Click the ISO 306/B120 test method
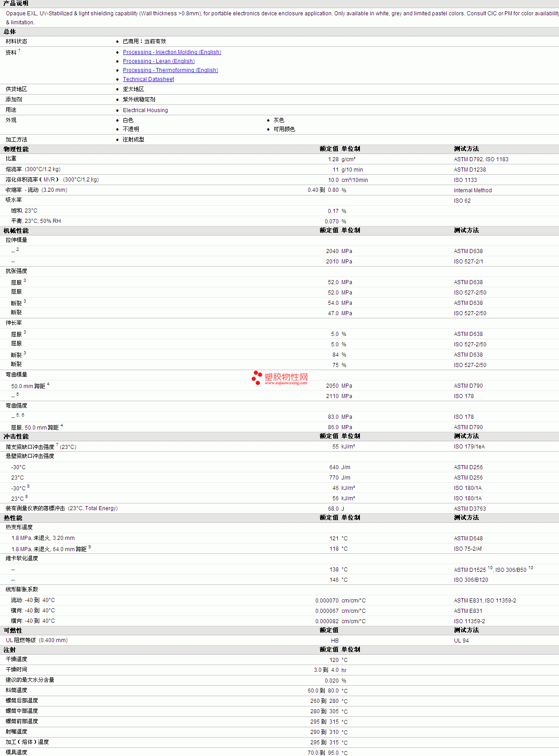 [471, 580]
